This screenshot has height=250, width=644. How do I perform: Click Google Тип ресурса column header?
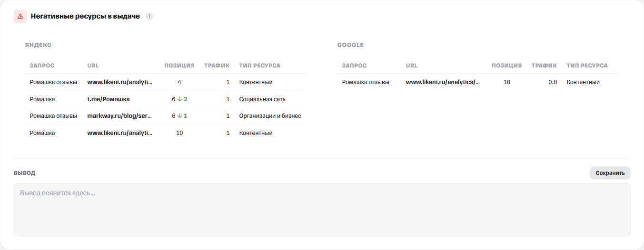pos(587,66)
